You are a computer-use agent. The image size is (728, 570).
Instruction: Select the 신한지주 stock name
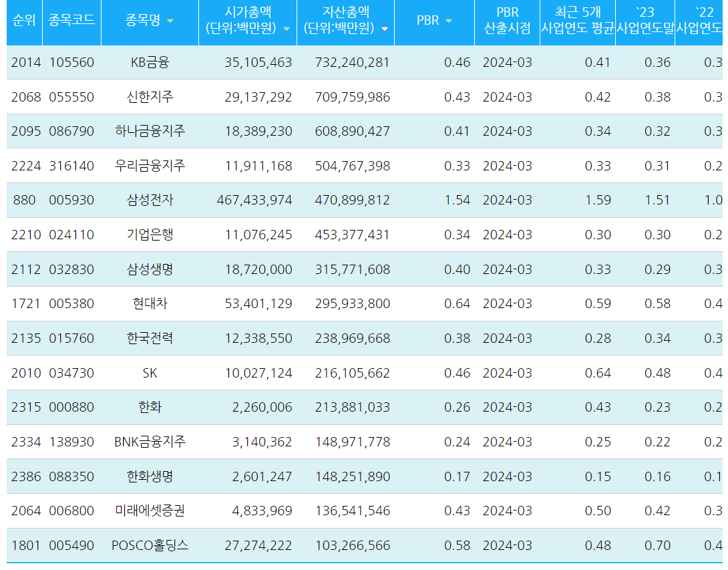(150, 97)
